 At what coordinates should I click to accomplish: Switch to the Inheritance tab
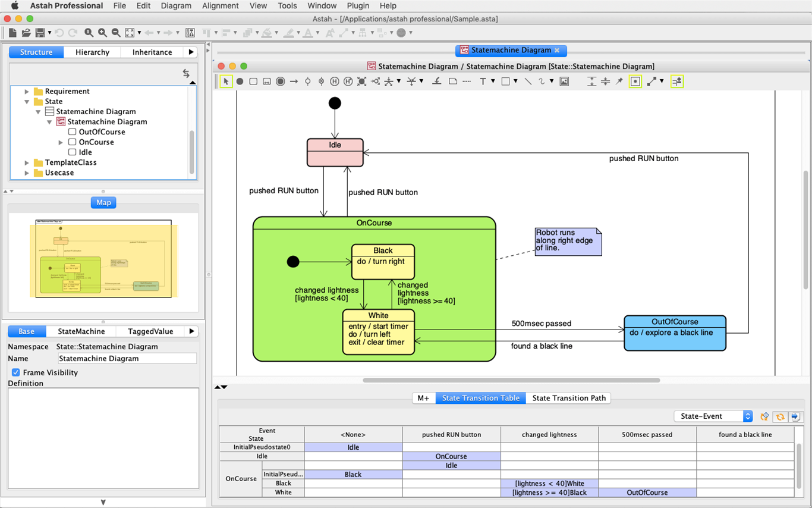coord(152,52)
